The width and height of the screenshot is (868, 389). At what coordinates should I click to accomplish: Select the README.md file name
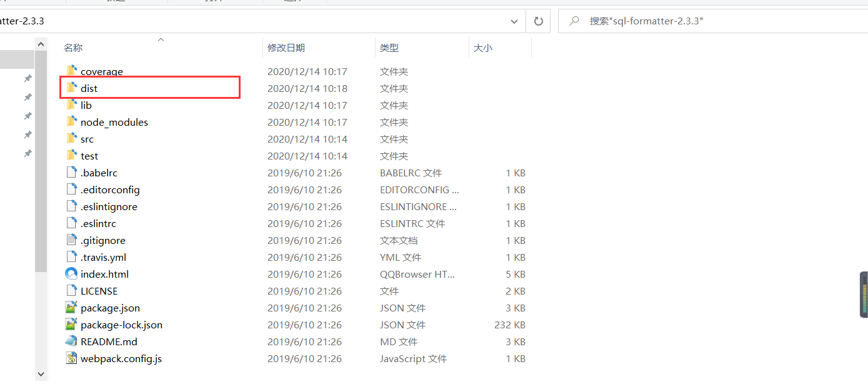tap(109, 341)
